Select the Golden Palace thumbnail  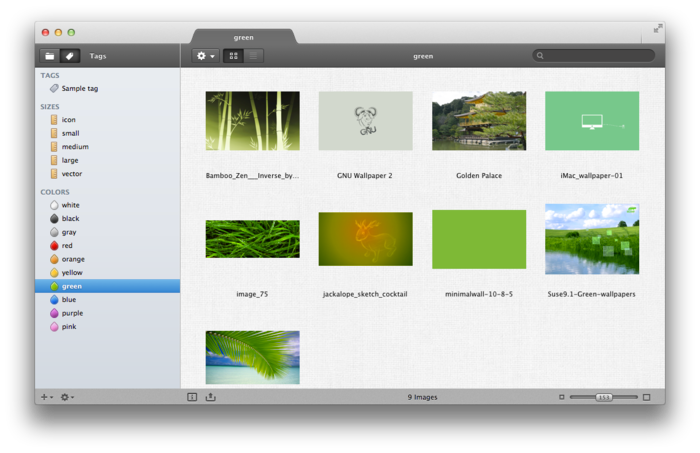(x=479, y=121)
